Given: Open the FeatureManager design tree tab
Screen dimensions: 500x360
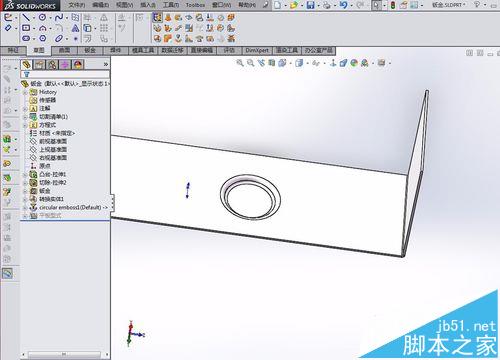Looking at the screenshot, I should pos(26,64).
